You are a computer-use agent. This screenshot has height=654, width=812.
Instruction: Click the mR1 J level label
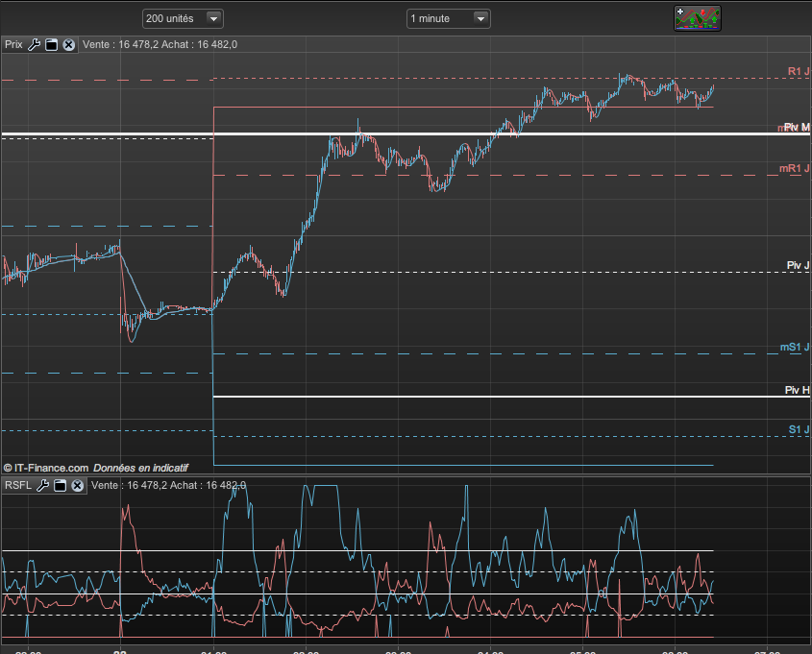[x=795, y=168]
